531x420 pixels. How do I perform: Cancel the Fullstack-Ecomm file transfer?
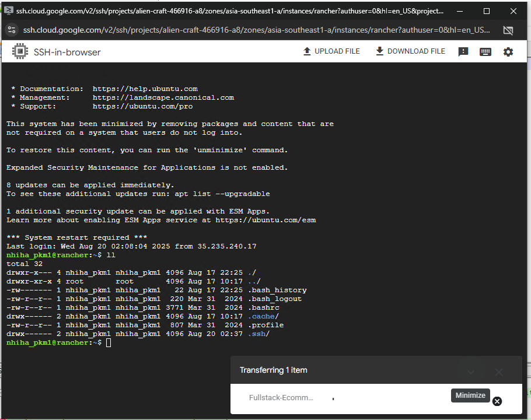coord(497,401)
